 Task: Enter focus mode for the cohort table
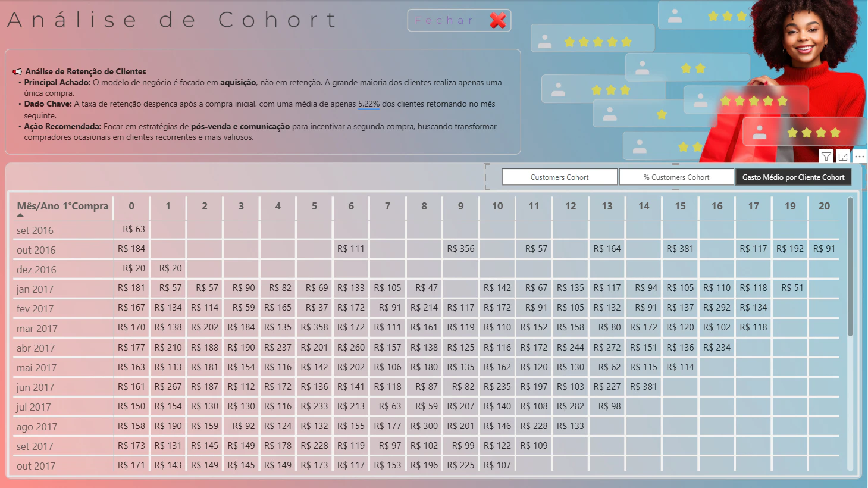843,157
